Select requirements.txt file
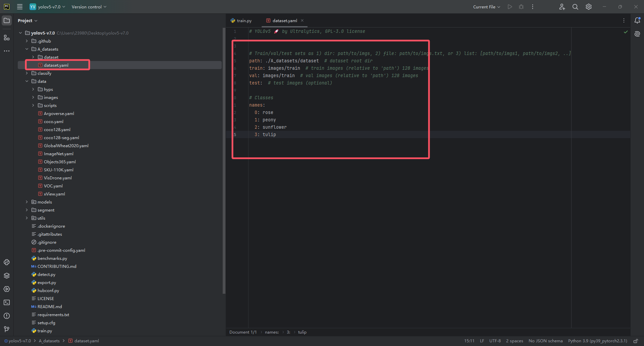644x346 pixels. click(53, 314)
